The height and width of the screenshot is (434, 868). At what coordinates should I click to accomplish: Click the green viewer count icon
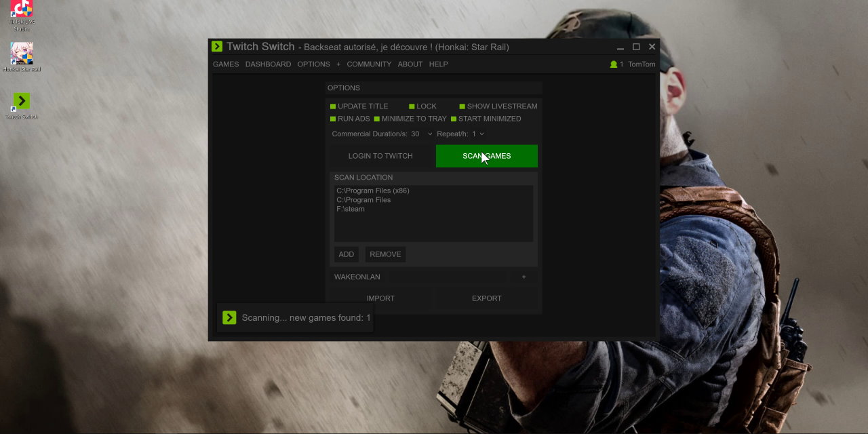[614, 64]
